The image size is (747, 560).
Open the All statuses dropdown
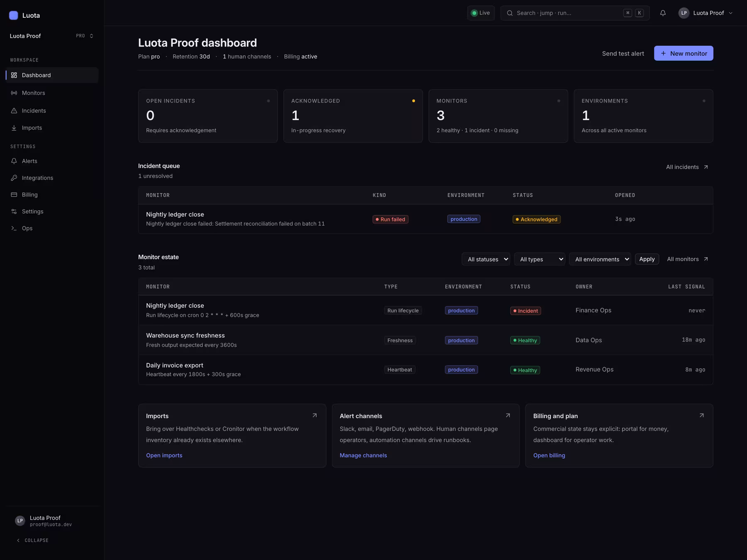(x=486, y=259)
